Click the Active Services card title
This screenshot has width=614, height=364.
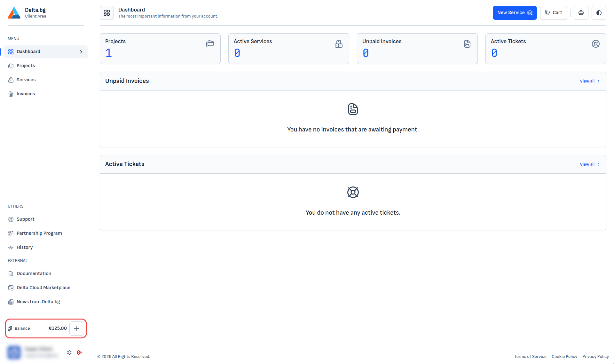point(253,42)
